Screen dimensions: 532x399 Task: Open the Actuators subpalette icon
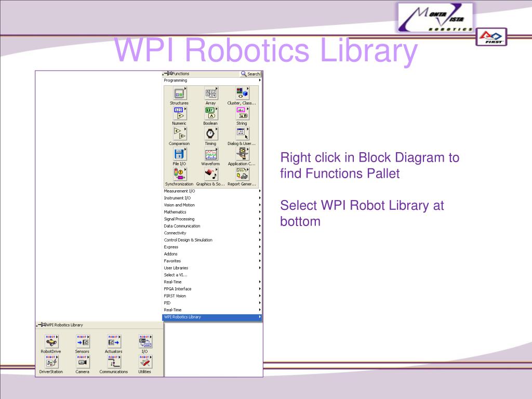pos(114,342)
